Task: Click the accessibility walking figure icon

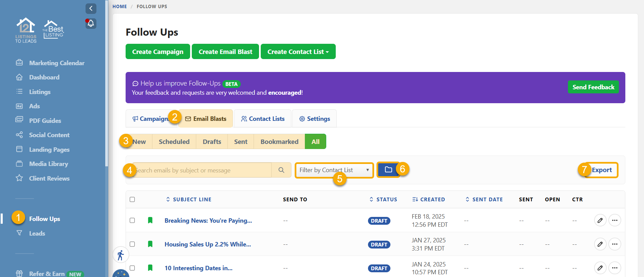Action: point(121,255)
